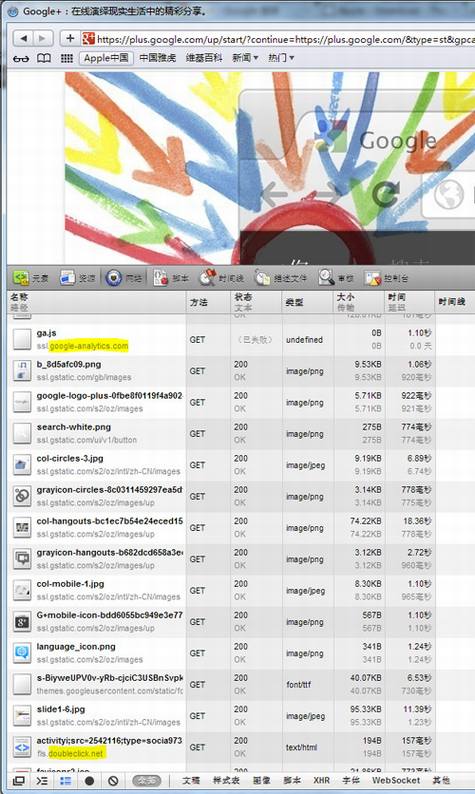Go back with the browser back arrow

click(23, 38)
